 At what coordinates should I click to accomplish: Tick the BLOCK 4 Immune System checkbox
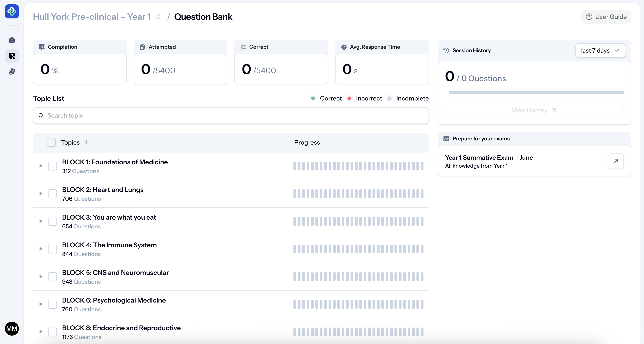(x=52, y=249)
